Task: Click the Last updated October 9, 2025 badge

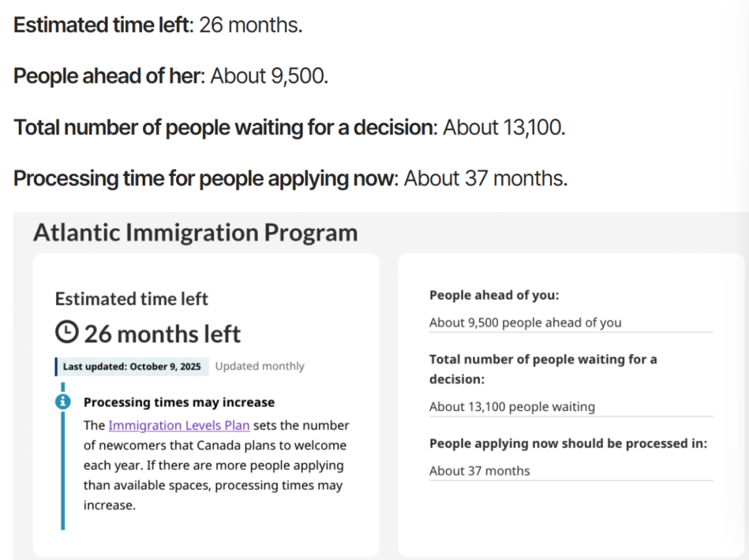Action: click(x=132, y=367)
